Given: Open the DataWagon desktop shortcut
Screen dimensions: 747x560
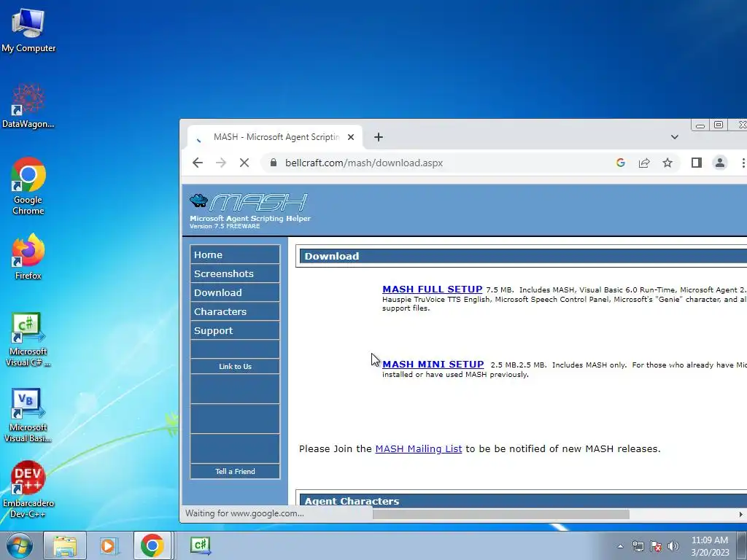Looking at the screenshot, I should (x=28, y=106).
